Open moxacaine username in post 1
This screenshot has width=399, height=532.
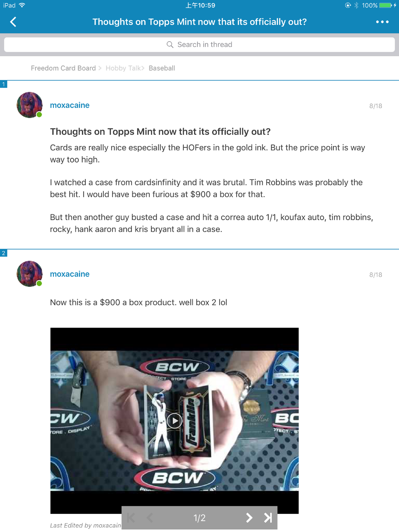(70, 105)
